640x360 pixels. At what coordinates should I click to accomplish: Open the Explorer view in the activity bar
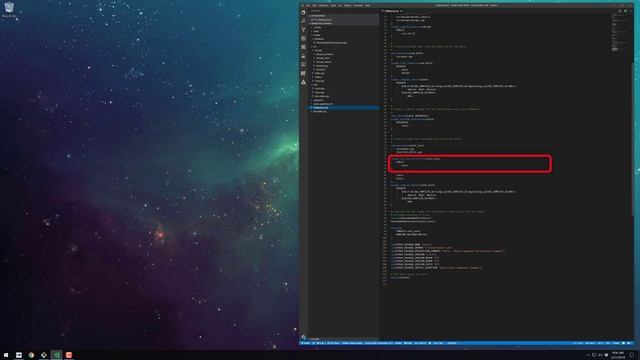[303, 12]
